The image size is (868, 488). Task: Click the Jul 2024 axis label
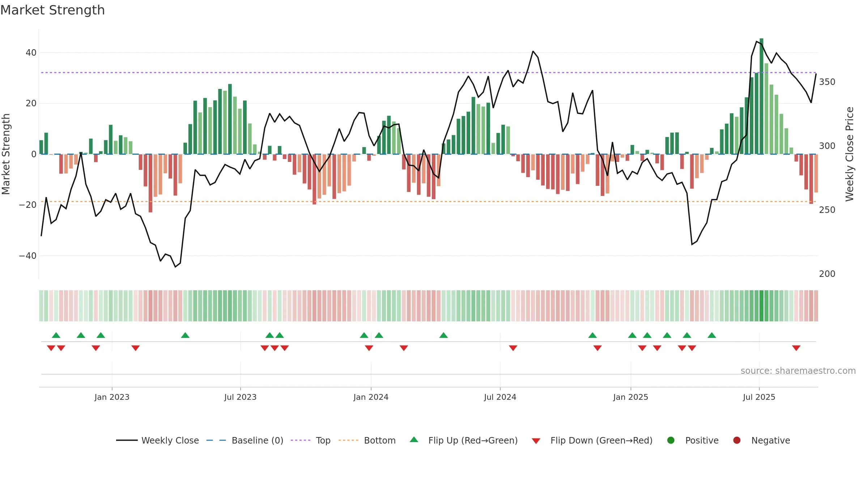coord(500,397)
